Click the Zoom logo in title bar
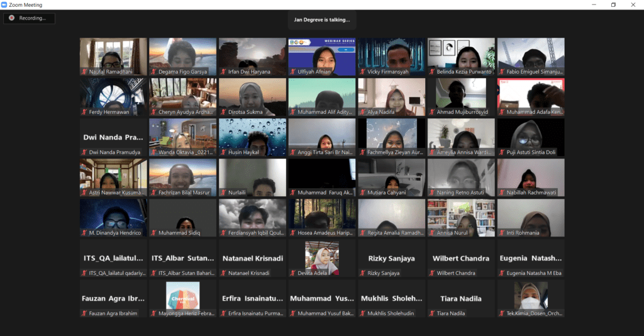The width and height of the screenshot is (644, 336). click(x=5, y=4)
